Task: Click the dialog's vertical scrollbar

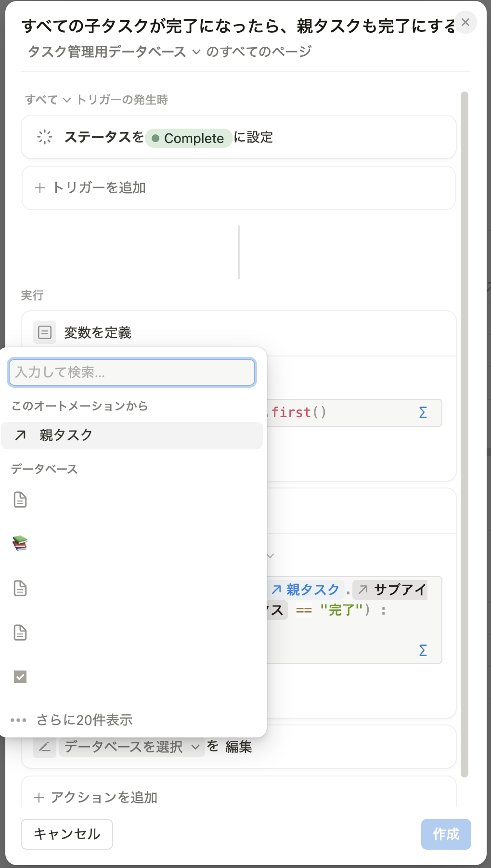Action: click(x=465, y=434)
